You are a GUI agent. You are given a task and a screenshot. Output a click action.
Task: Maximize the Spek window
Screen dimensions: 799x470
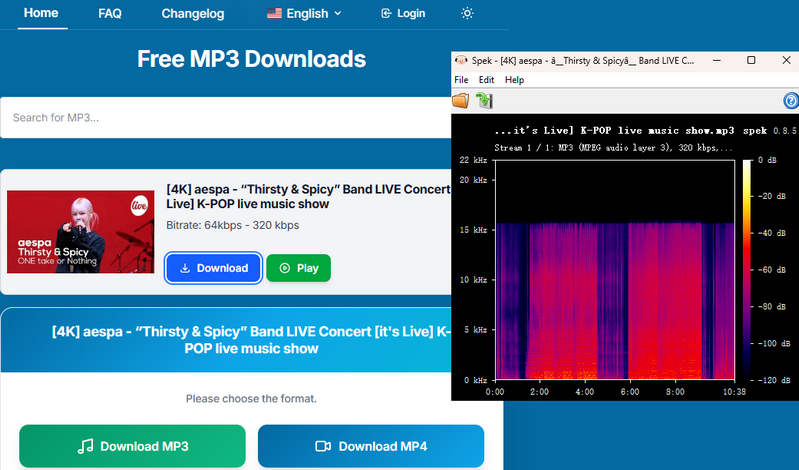tap(751, 60)
